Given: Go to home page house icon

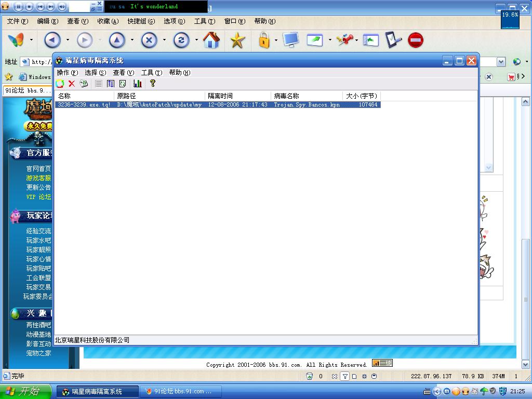Looking at the screenshot, I should (211, 40).
